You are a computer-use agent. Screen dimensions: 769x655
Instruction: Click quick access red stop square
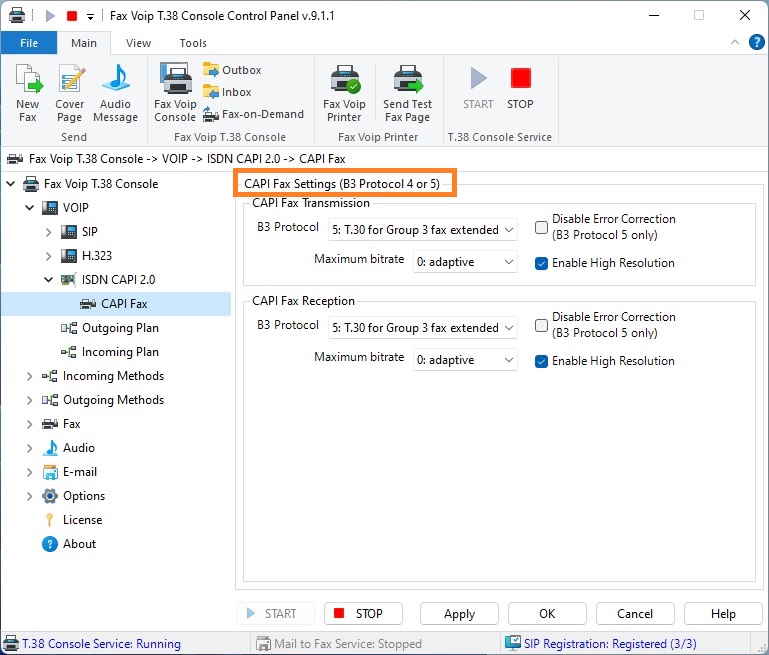click(72, 16)
